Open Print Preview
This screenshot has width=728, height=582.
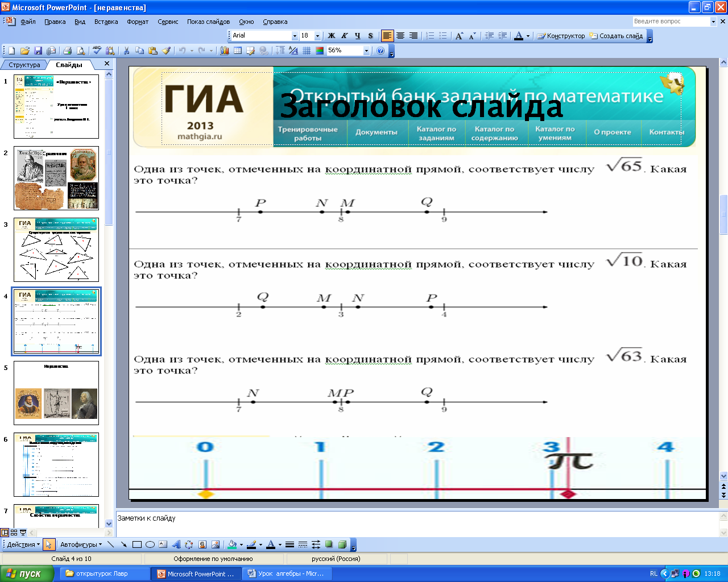(x=81, y=51)
